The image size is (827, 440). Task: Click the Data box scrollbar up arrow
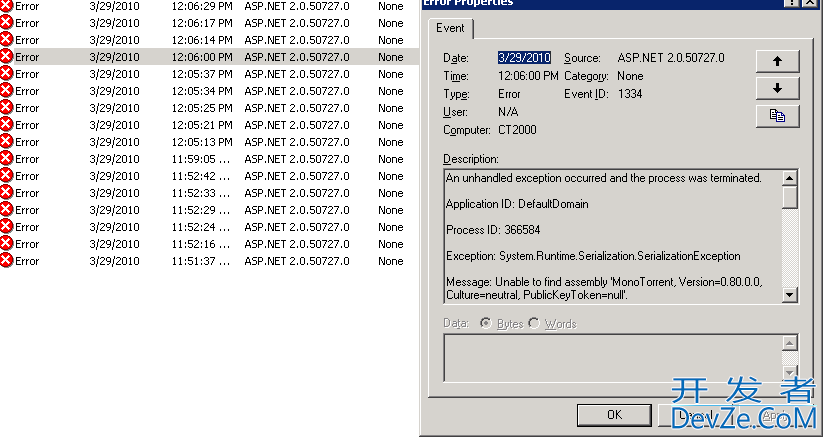(790, 343)
